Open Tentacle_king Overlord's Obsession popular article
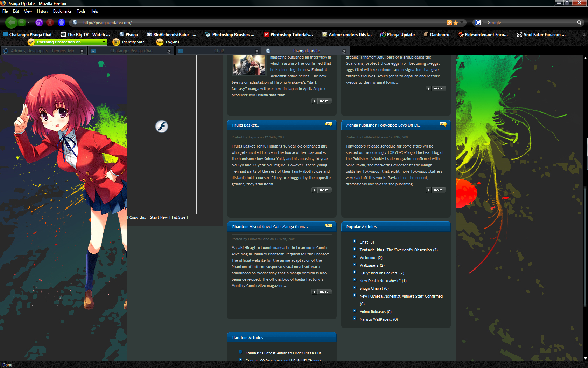The image size is (588, 368). click(x=399, y=250)
